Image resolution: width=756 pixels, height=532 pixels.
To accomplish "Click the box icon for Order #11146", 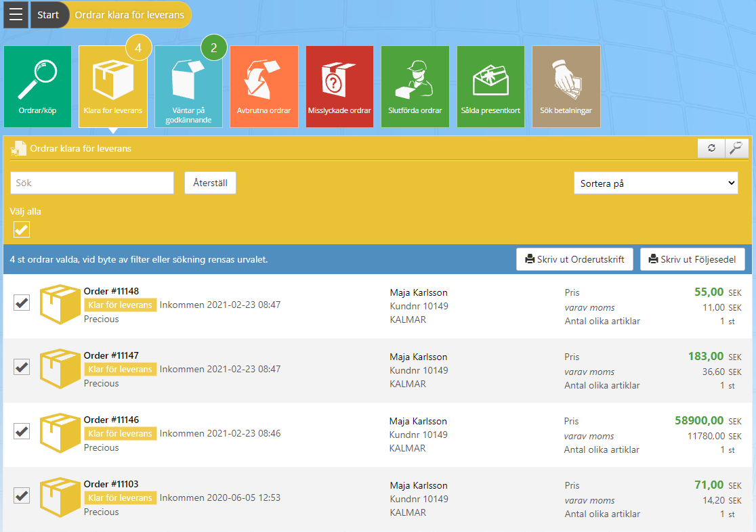I will tap(60, 433).
